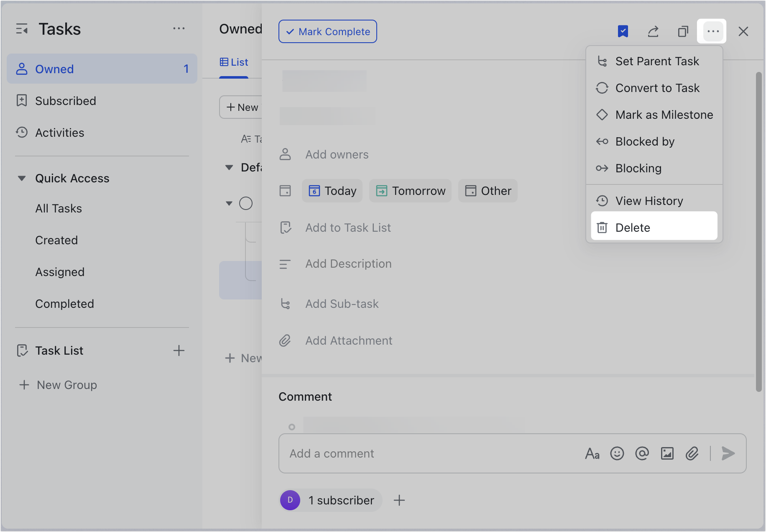Switch to the List tab
This screenshot has width=766, height=532.
pyautogui.click(x=234, y=62)
